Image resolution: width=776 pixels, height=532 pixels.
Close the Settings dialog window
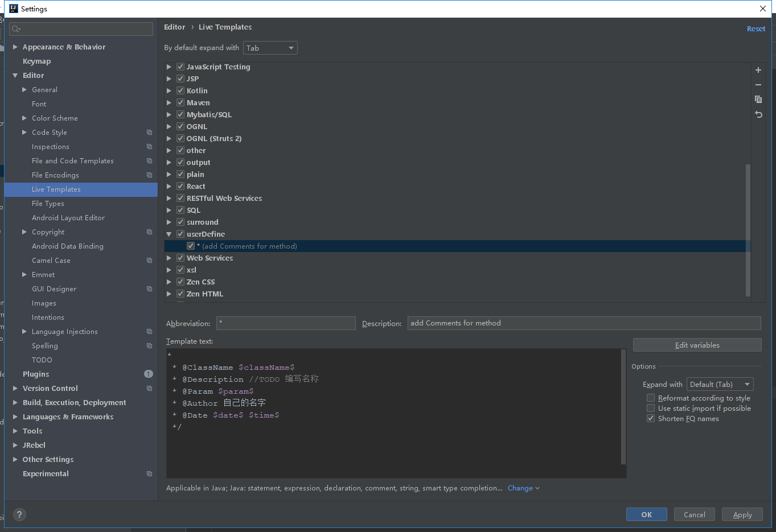tap(762, 9)
